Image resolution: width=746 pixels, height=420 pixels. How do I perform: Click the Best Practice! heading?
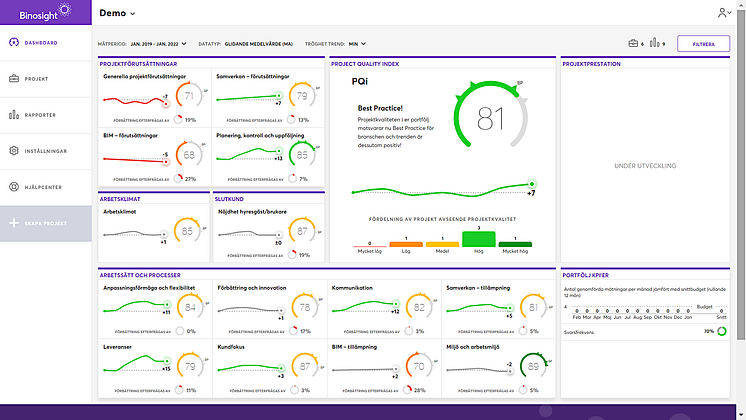pos(380,108)
